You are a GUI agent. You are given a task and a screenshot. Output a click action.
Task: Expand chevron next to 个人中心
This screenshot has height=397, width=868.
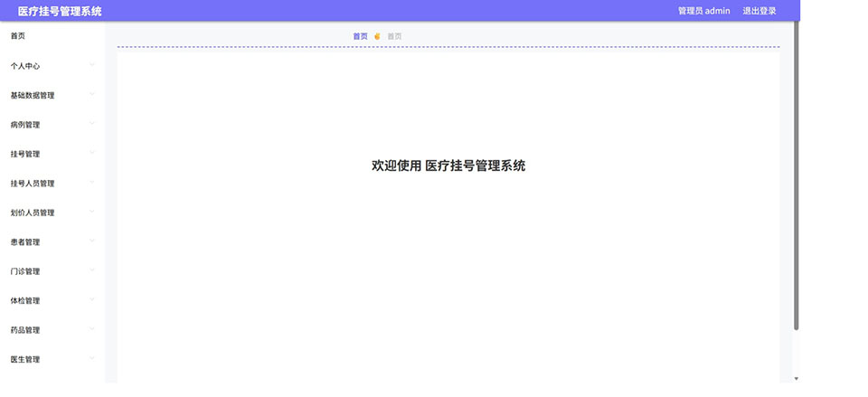pyautogui.click(x=92, y=65)
